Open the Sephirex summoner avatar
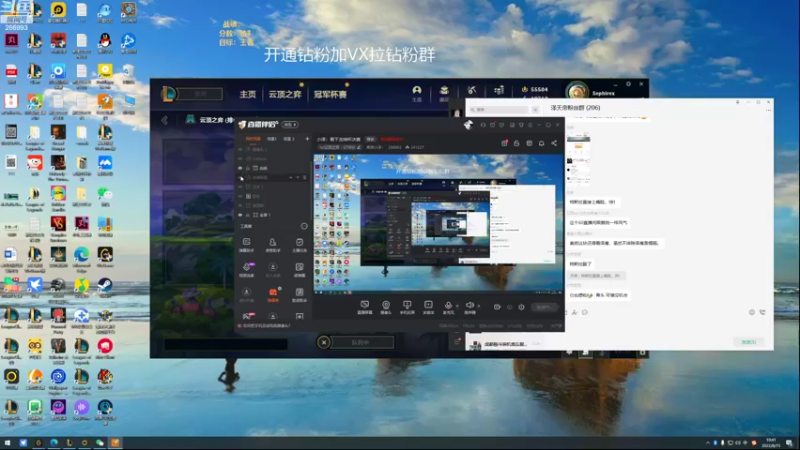Viewport: 800px width, 450px height. (x=577, y=92)
